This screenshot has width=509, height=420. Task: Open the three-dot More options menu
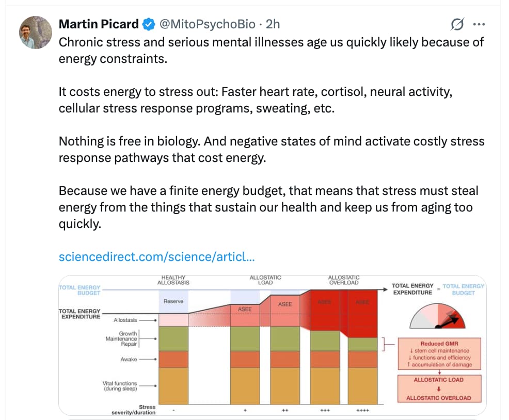479,24
